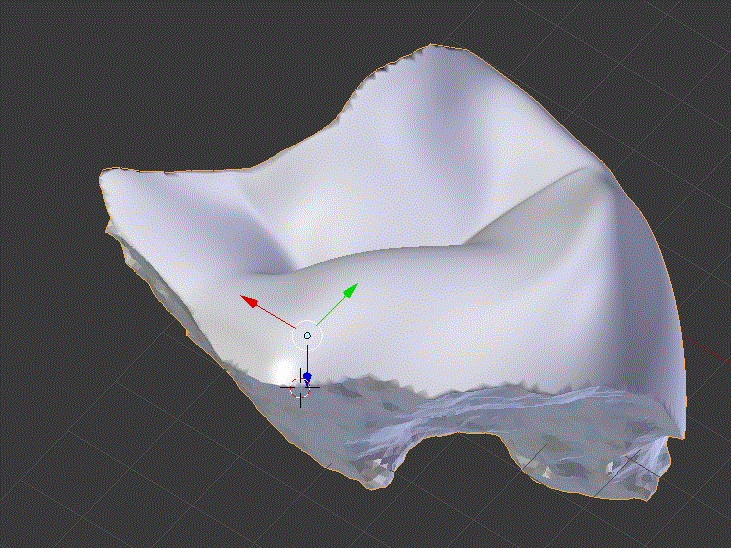This screenshot has width=731, height=548.
Task: Click the blue Z-axis handle tip
Action: tap(307, 377)
